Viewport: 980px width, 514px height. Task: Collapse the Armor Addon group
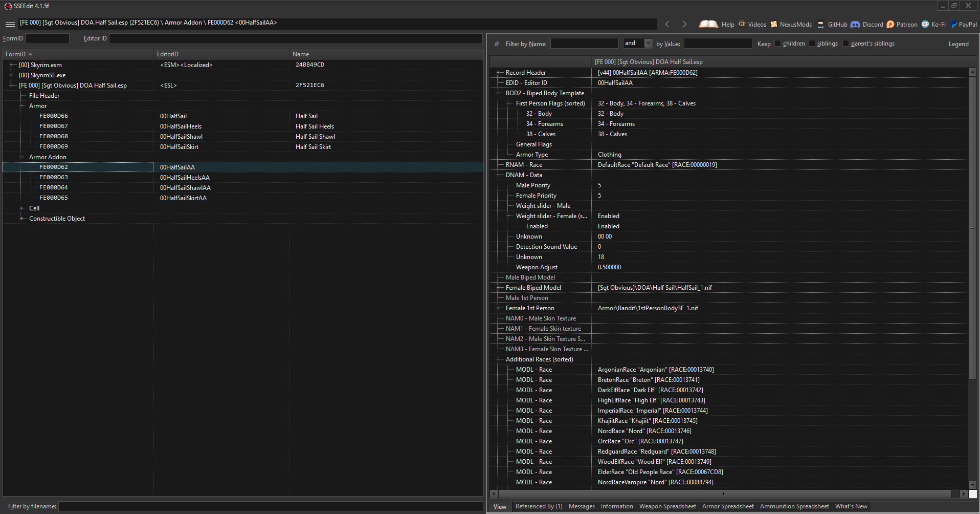click(x=21, y=157)
